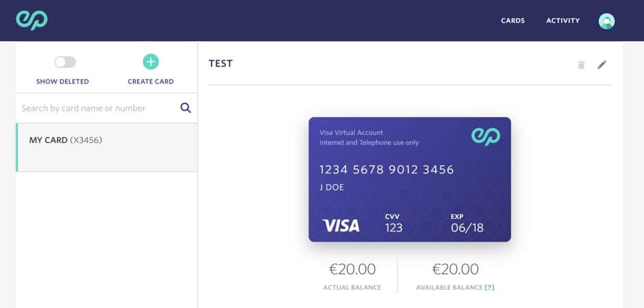The image size is (644, 308).
Task: Click the Show Deleted label
Action: coord(62,81)
